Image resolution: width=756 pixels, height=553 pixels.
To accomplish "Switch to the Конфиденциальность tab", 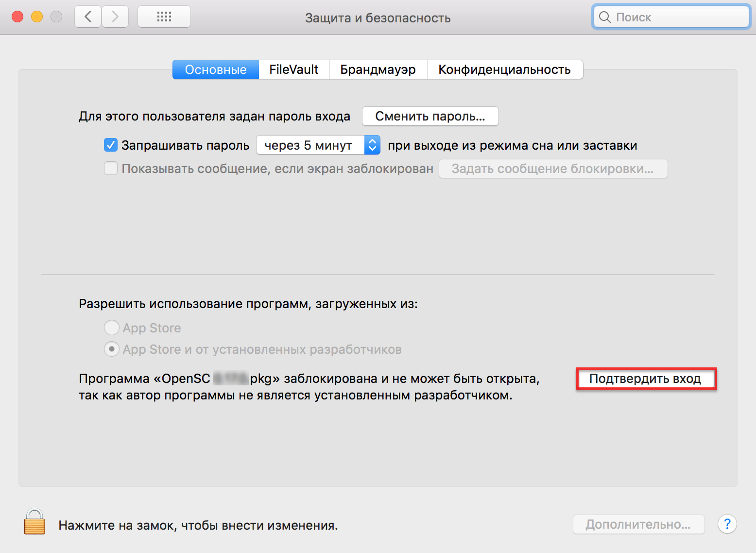I will [504, 69].
